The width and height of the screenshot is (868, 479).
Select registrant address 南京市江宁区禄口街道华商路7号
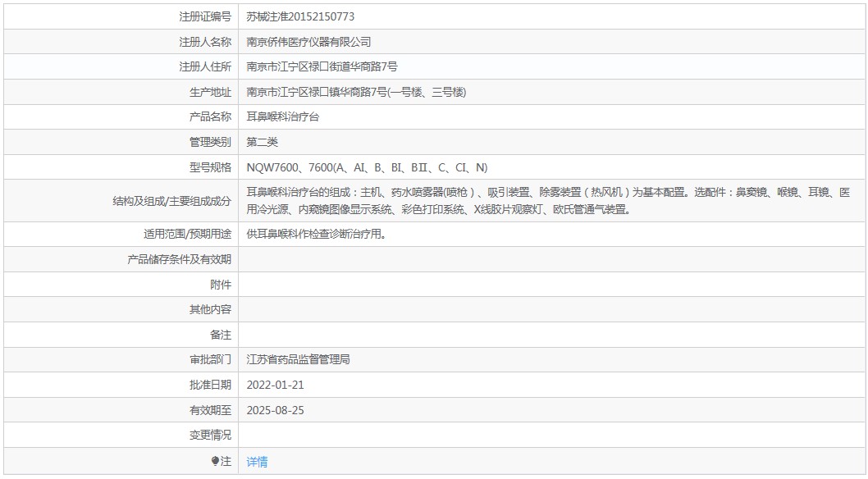pyautogui.click(x=322, y=67)
